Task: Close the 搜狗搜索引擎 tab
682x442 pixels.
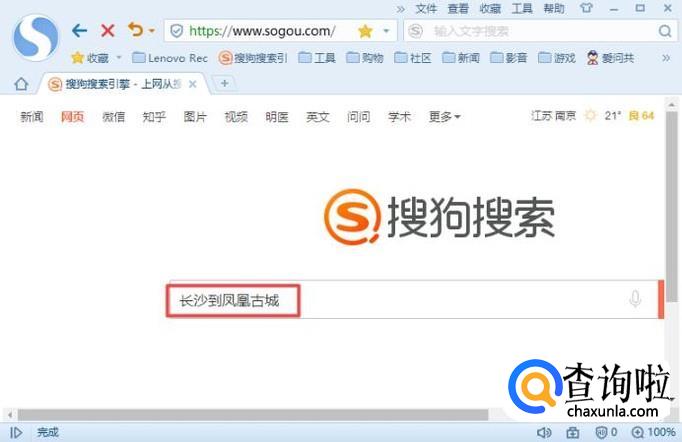Action: tap(193, 84)
